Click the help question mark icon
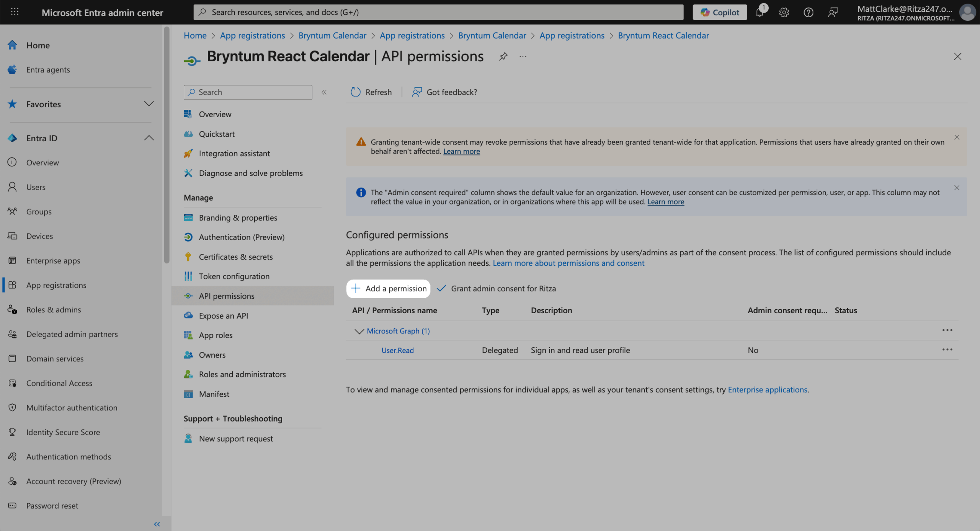The height and width of the screenshot is (531, 980). coord(808,12)
